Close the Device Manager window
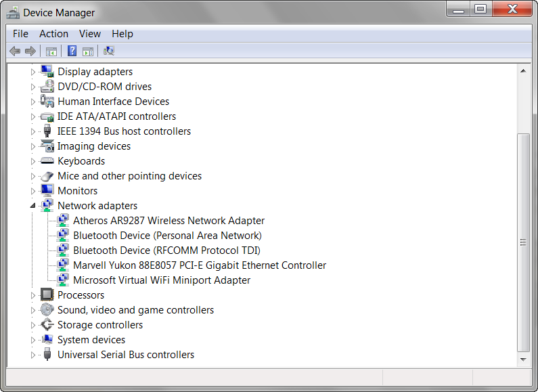538x392 pixels. pos(512,9)
